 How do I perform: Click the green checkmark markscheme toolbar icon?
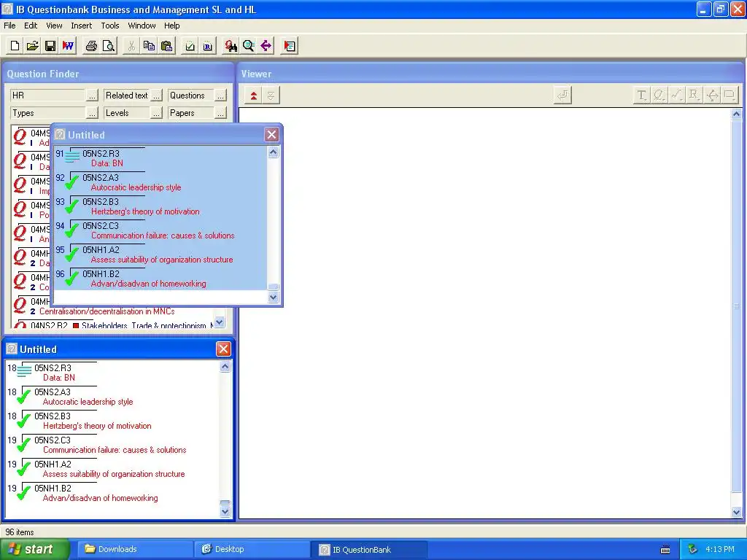(x=190, y=46)
